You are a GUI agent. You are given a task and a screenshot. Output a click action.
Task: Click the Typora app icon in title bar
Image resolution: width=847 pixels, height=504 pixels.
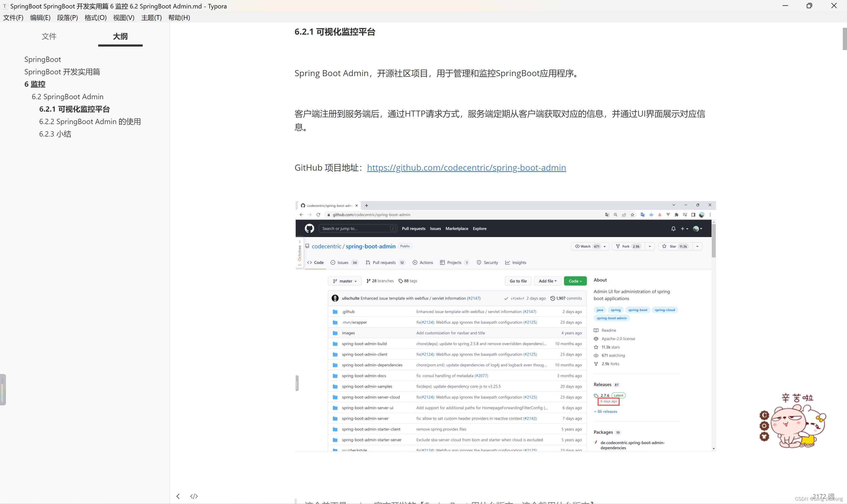point(5,6)
